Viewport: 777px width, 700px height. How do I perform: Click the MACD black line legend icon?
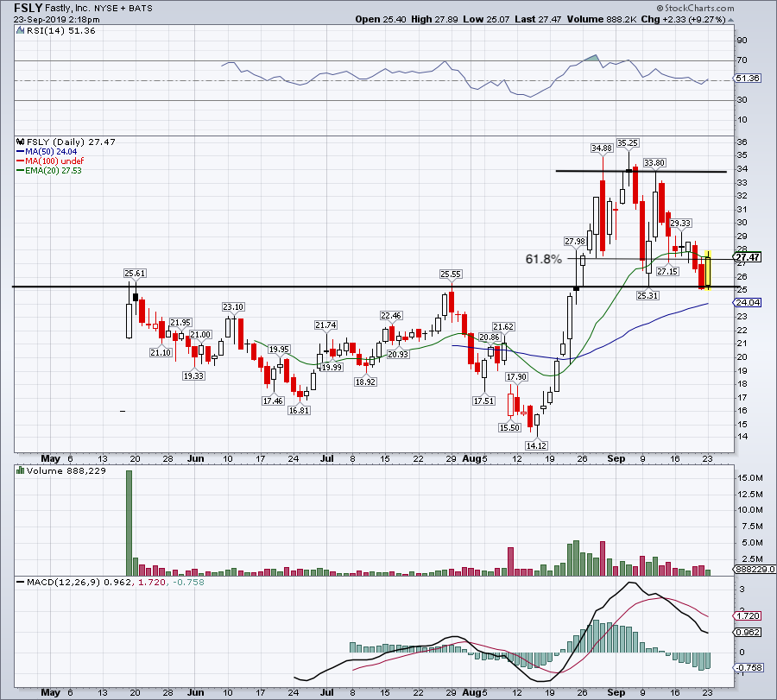coord(21,582)
